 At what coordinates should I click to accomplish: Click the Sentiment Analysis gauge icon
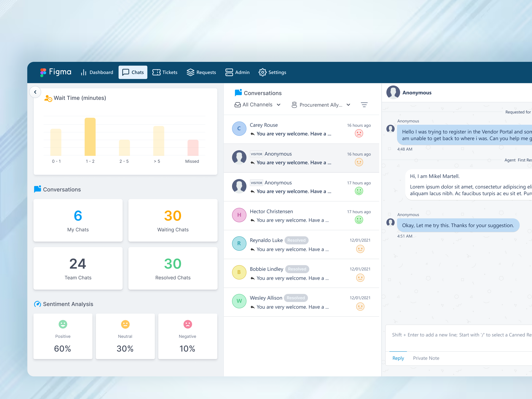pos(38,304)
